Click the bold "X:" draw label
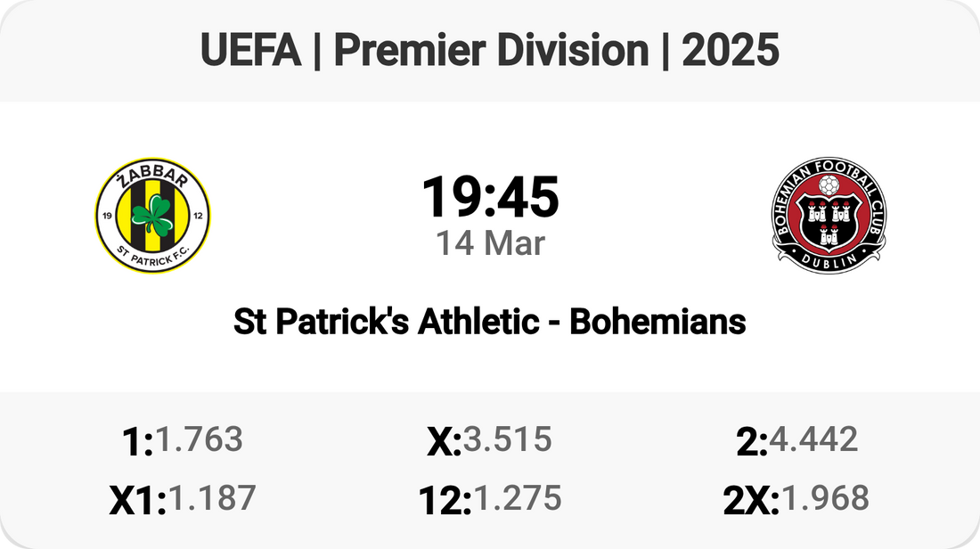 (444, 442)
